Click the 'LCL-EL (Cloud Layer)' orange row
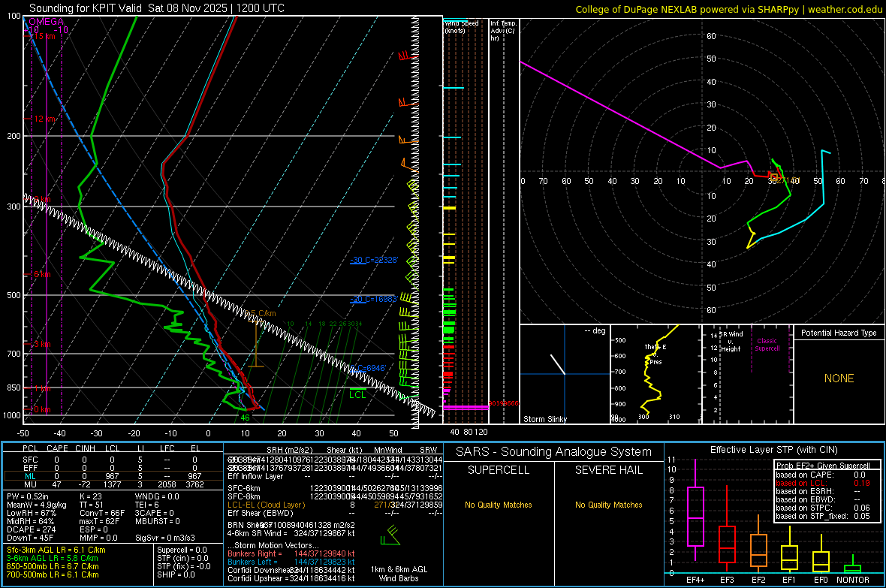This screenshot has width=886, height=588. click(x=335, y=505)
